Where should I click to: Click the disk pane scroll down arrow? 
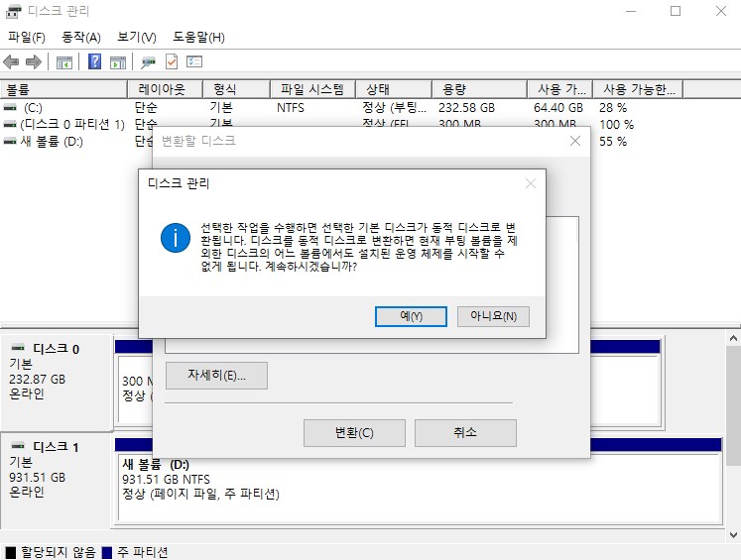(x=733, y=535)
